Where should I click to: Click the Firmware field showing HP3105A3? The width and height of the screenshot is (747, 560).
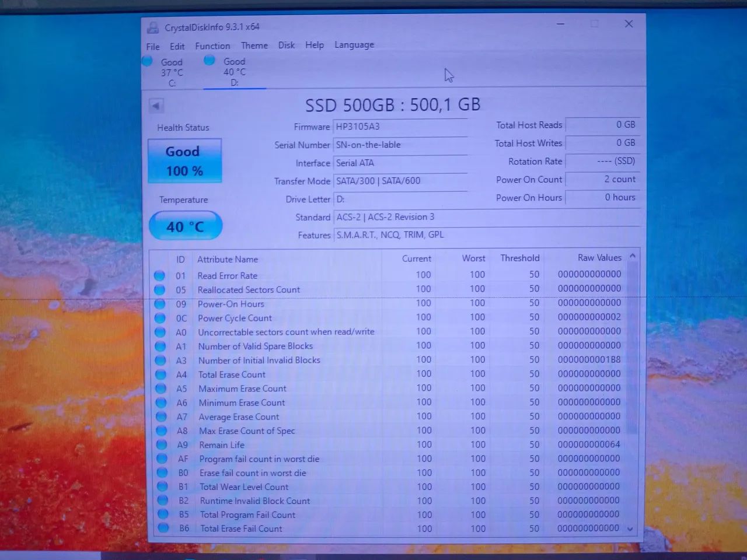tap(400, 126)
